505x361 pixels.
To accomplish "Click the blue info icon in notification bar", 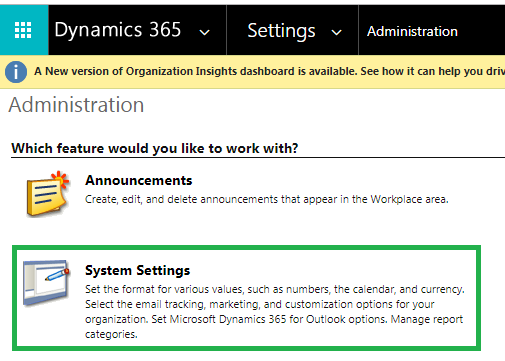I will pos(16,72).
